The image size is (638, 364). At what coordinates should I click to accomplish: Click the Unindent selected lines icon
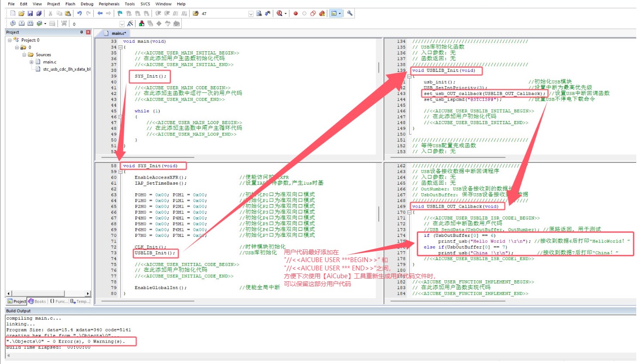coord(166,13)
